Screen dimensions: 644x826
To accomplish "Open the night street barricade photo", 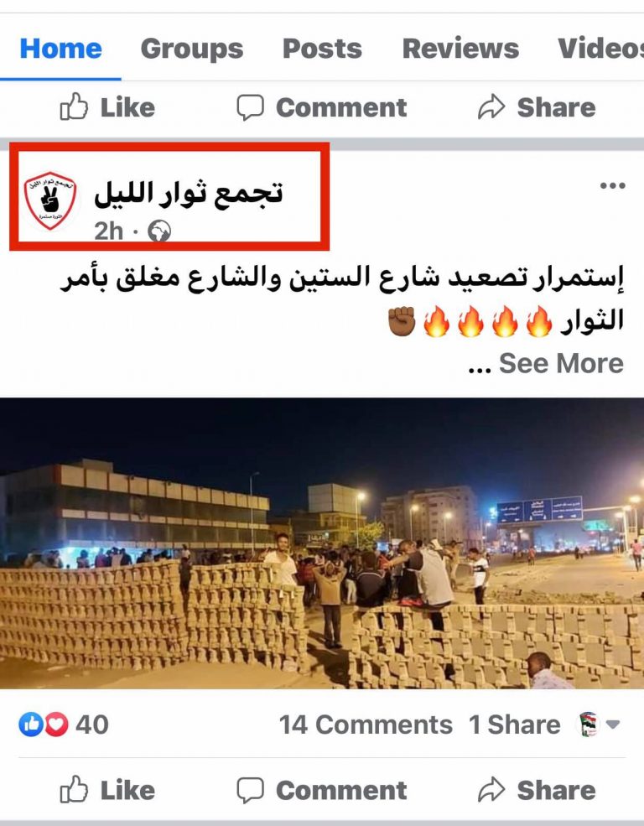I will tap(322, 543).
